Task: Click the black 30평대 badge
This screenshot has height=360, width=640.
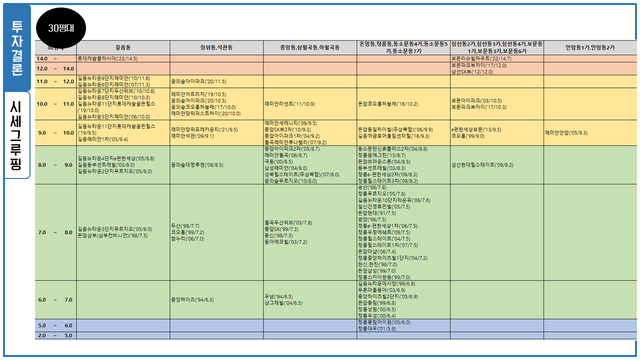Action: (61, 28)
